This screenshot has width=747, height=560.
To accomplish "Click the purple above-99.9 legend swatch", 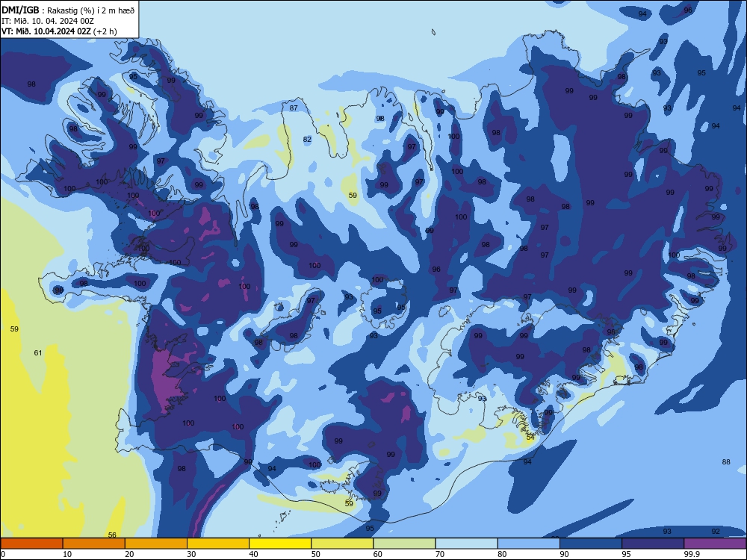I will click(x=715, y=544).
